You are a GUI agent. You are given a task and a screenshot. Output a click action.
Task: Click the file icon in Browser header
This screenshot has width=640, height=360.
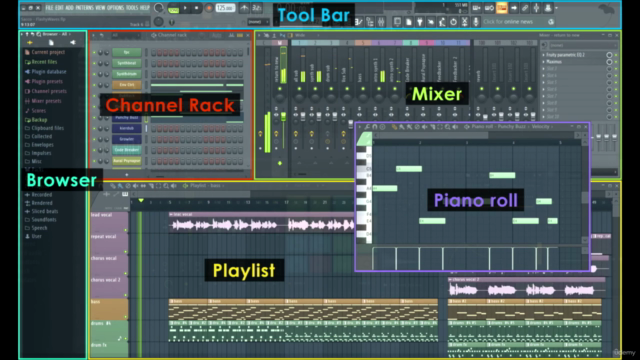[51, 42]
